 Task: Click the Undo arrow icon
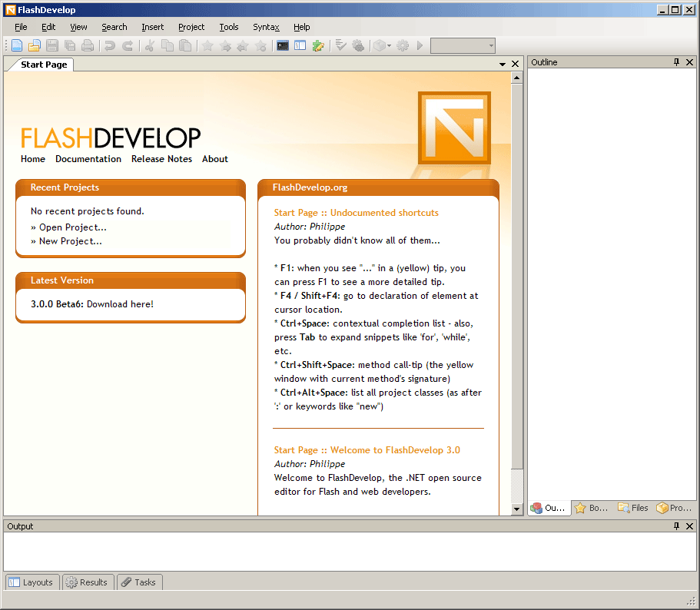pyautogui.click(x=110, y=45)
